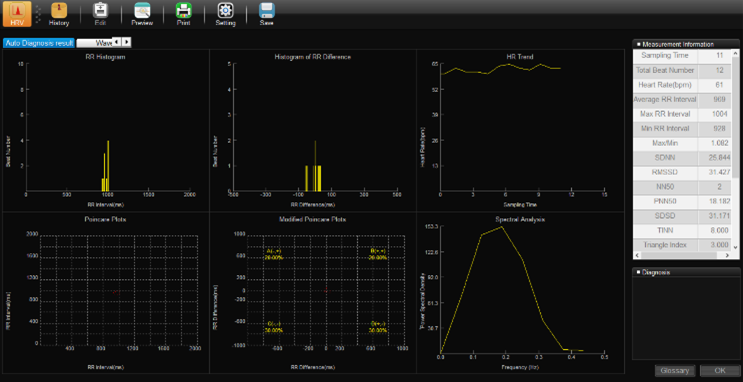
Task: Click the RMSSD value 31.427
Action: pyautogui.click(x=719, y=173)
